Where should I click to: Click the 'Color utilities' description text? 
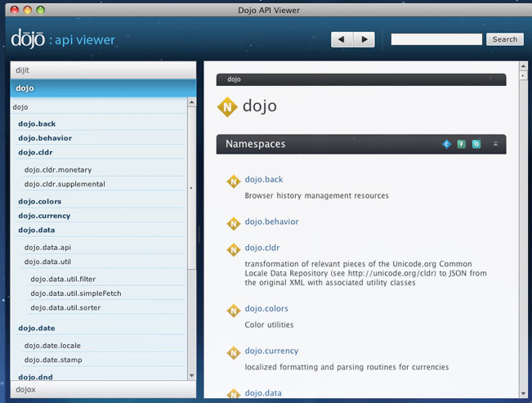tap(269, 325)
